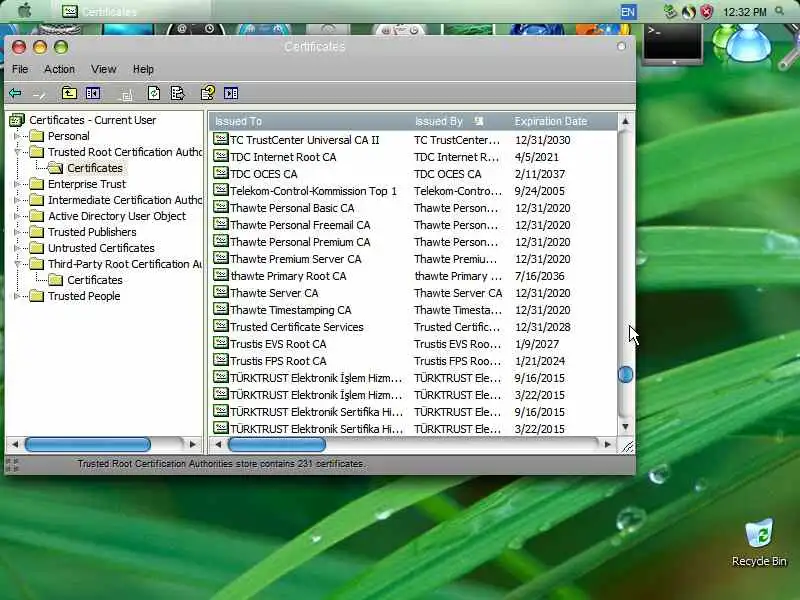Image resolution: width=800 pixels, height=600 pixels.
Task: Open the Help menu
Action: pos(143,69)
